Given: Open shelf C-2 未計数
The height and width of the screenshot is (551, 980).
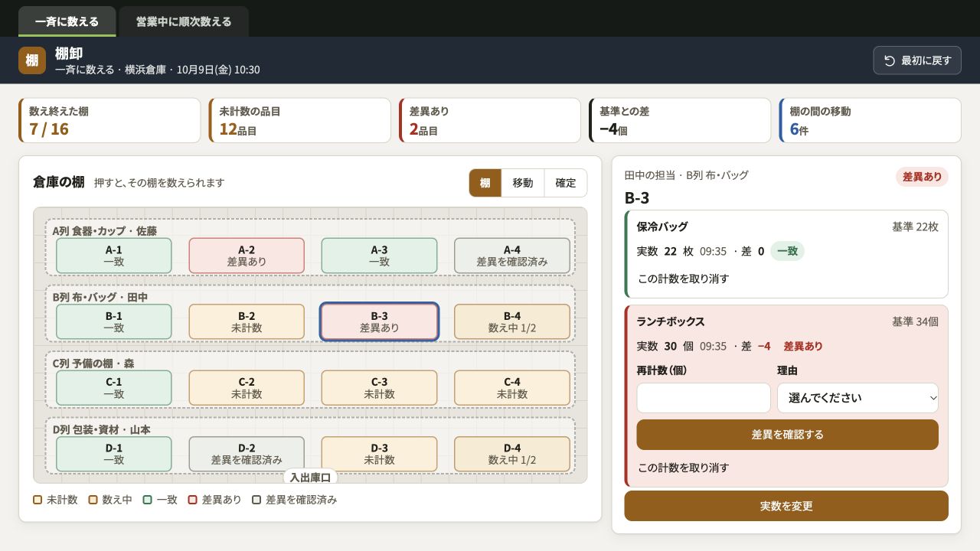Looking at the screenshot, I should [247, 388].
